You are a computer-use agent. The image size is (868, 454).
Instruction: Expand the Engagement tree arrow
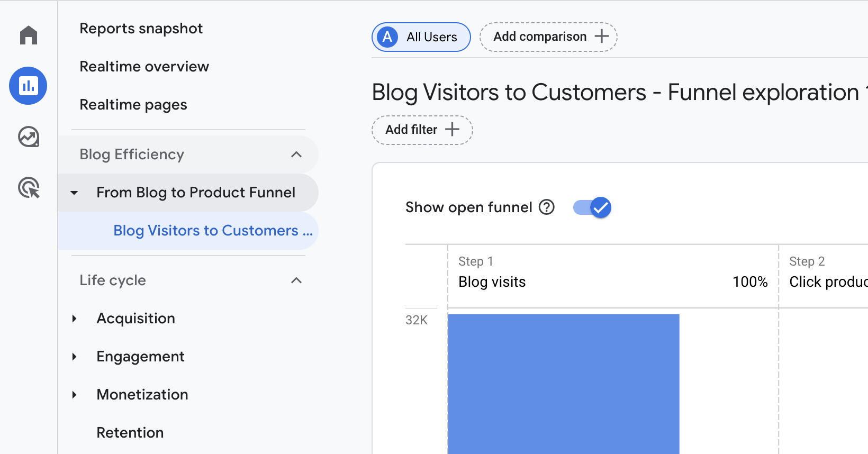[x=75, y=357]
